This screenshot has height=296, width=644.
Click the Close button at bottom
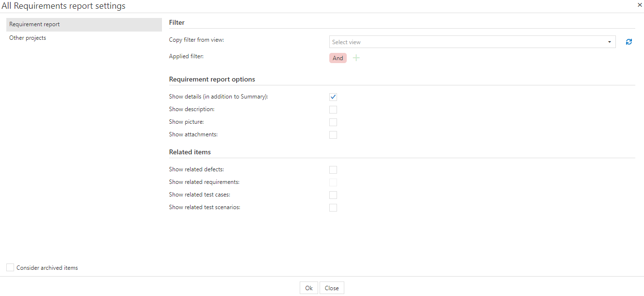332,288
